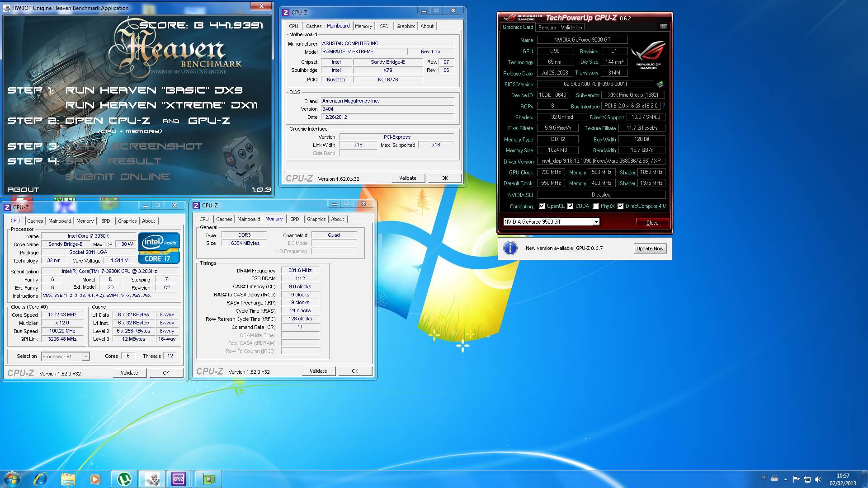
Task: Click the blue info icon in update notice
Action: 510,248
